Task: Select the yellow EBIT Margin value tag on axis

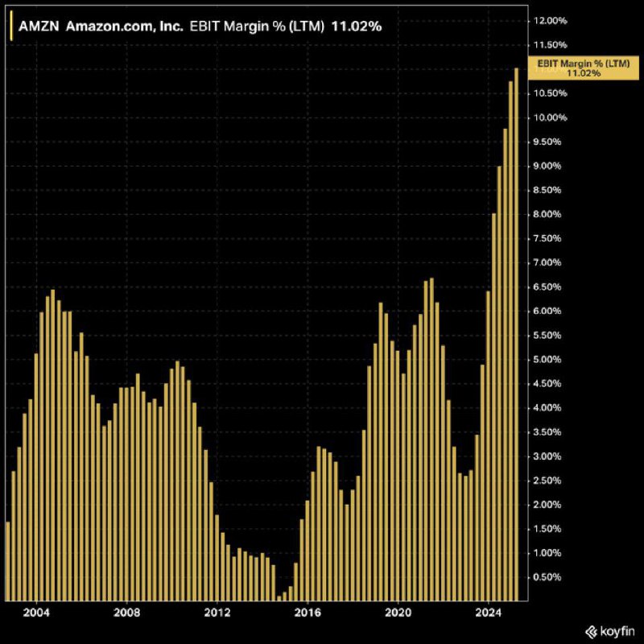Action: pos(583,68)
